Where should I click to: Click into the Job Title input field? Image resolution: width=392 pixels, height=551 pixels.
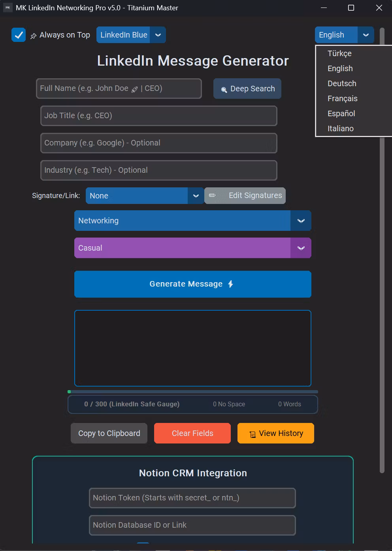[158, 116]
